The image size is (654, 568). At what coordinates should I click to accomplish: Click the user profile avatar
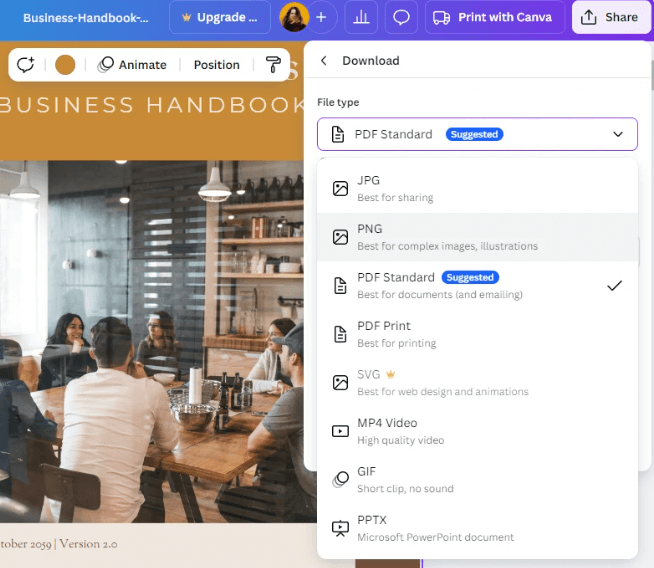294,18
